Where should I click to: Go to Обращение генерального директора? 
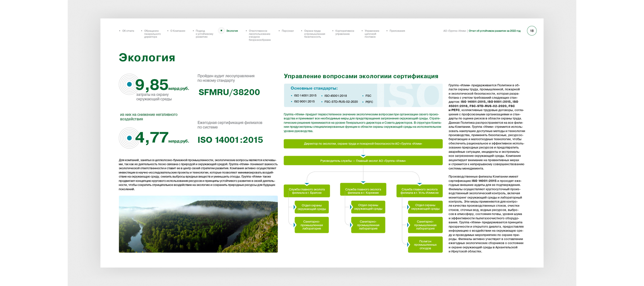tap(152, 34)
